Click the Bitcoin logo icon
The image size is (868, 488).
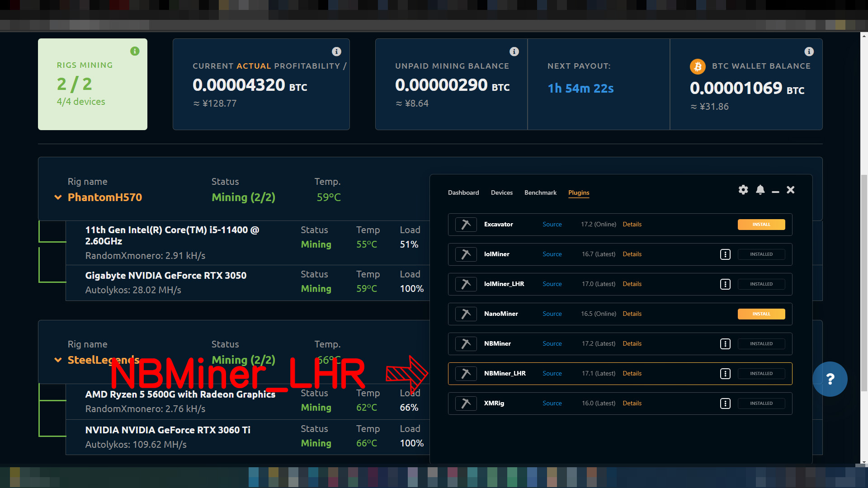point(698,66)
